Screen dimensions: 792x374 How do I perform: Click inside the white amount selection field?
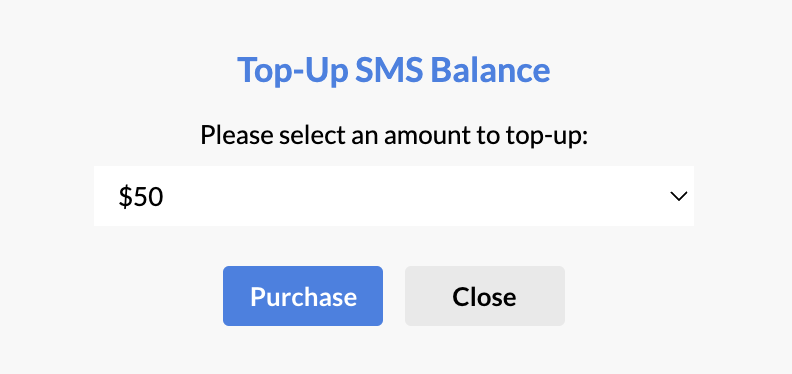(393, 196)
